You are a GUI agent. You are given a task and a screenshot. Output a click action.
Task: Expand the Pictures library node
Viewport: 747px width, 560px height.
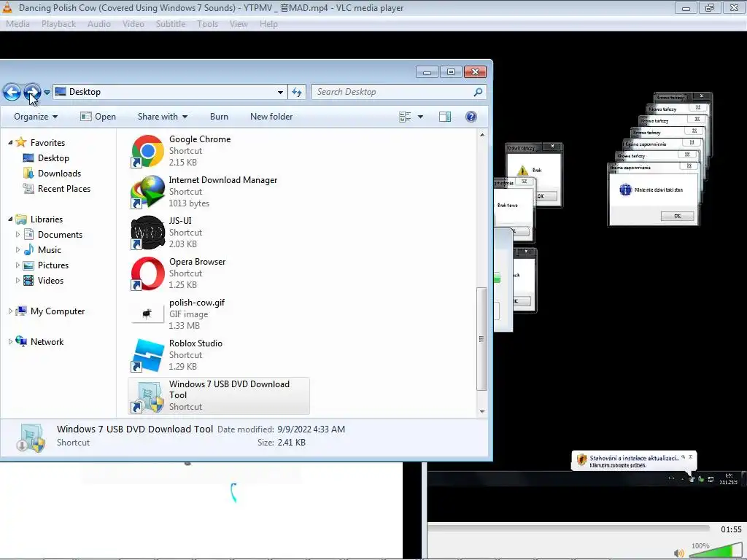pos(18,265)
